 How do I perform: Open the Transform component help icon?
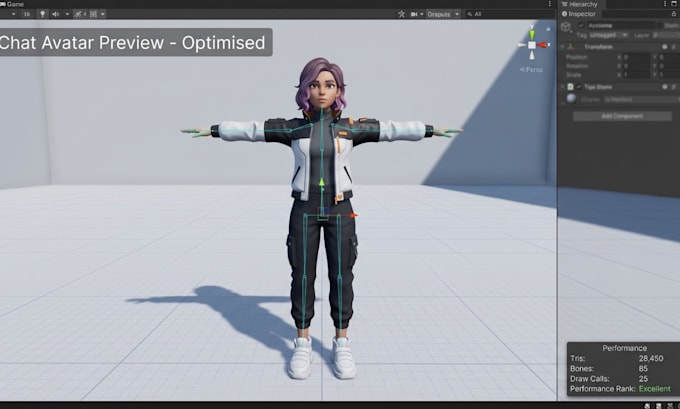tap(665, 46)
